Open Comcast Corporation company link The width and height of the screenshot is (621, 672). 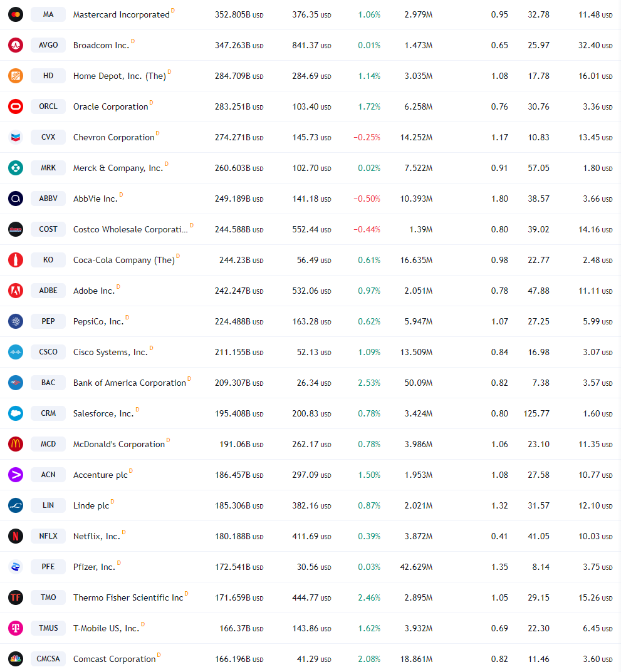[115, 659]
